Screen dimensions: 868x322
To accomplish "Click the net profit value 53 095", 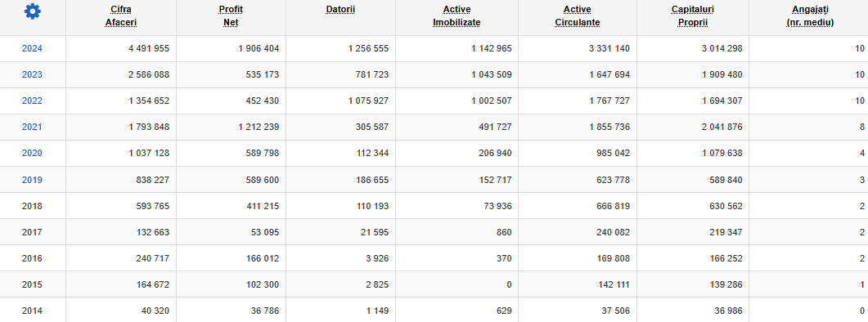I will (265, 232).
